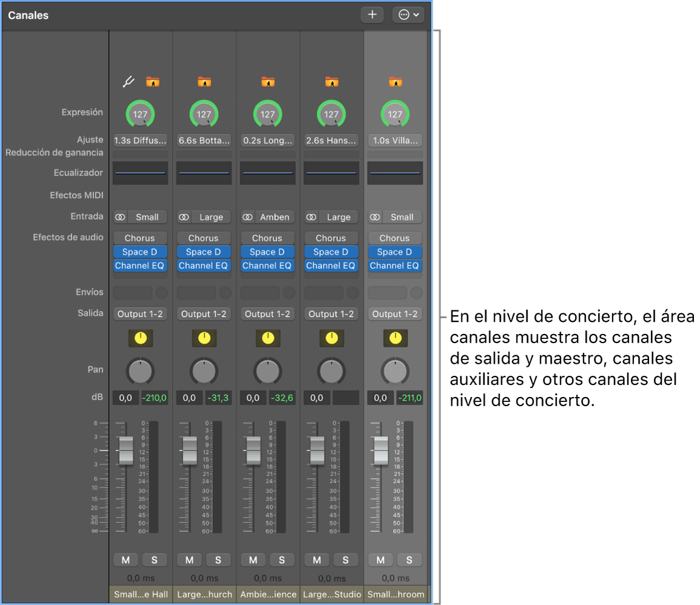Open the 1.3s Diffus... setting menu
This screenshot has width=700, height=605.
pos(140,141)
